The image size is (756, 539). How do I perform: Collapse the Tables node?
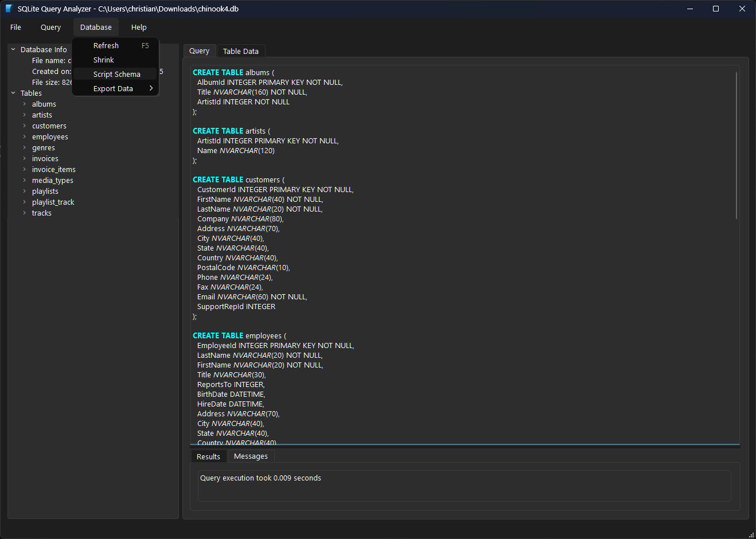coord(13,93)
